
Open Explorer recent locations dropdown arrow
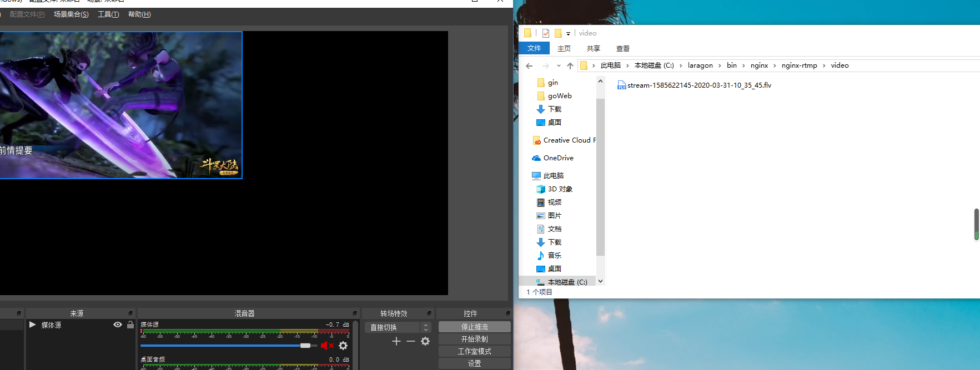tap(559, 65)
